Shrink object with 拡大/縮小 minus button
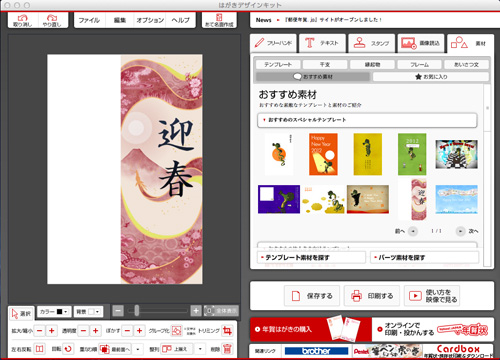Viewport: 500px width, 360px height. click(40, 331)
